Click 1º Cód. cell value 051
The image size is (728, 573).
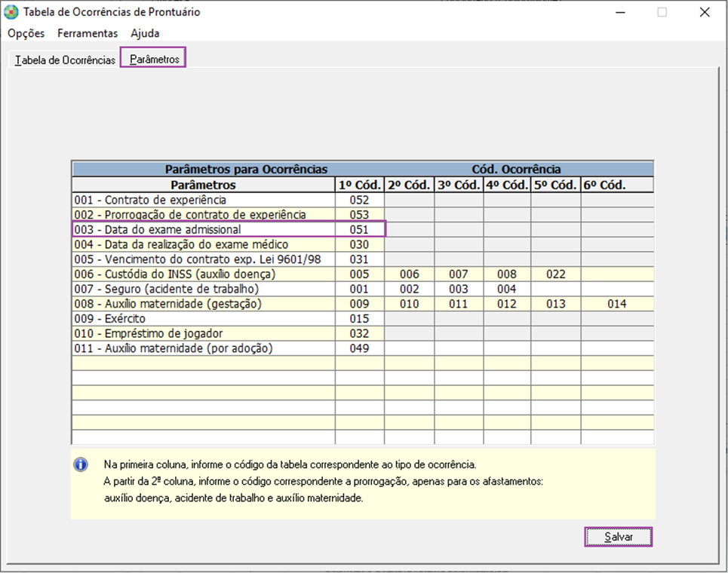pos(359,230)
